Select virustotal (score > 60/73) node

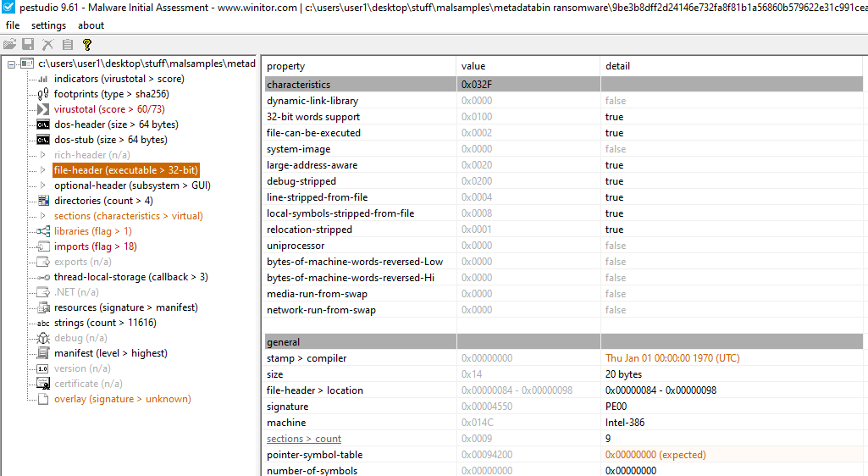pyautogui.click(x=109, y=109)
